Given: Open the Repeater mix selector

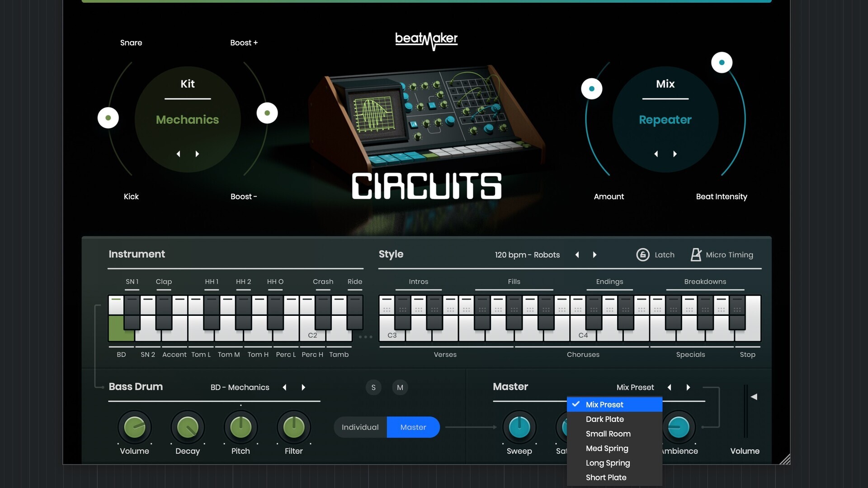Looking at the screenshot, I should coord(665,120).
